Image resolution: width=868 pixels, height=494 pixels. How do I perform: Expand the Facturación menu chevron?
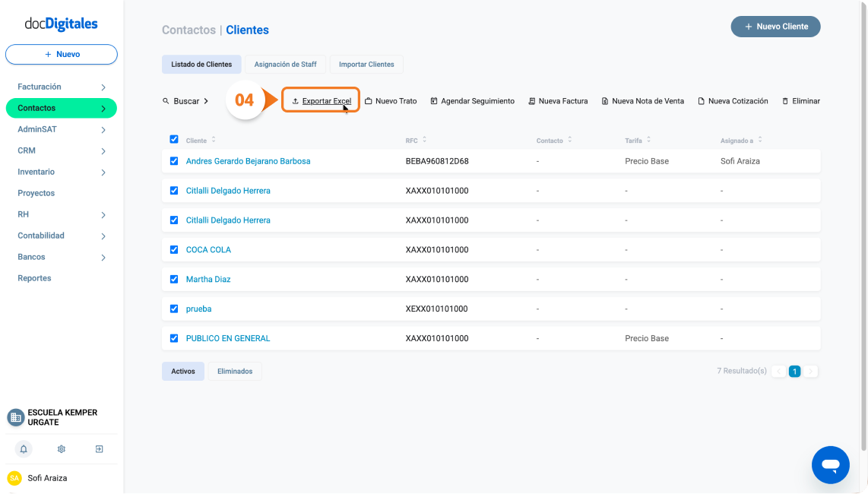[103, 87]
